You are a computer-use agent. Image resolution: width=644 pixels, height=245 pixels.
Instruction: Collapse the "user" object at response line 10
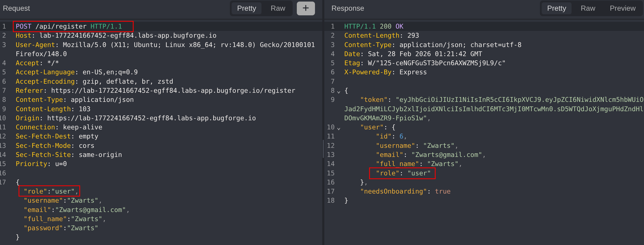(339, 128)
